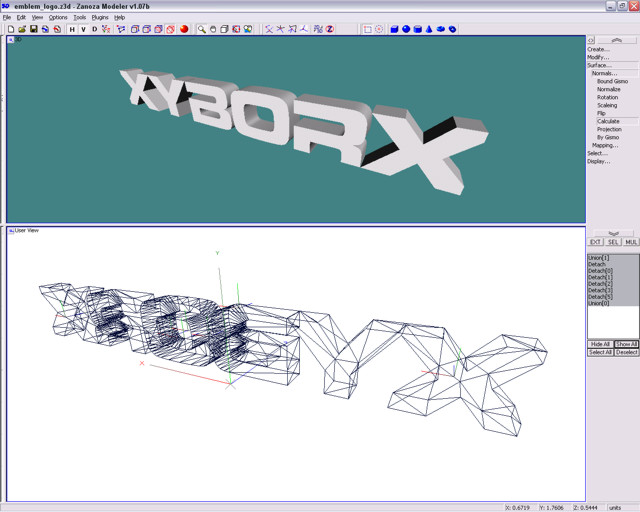Create a blue cube primitive
Screen dimensions: 640x512
tap(394, 29)
